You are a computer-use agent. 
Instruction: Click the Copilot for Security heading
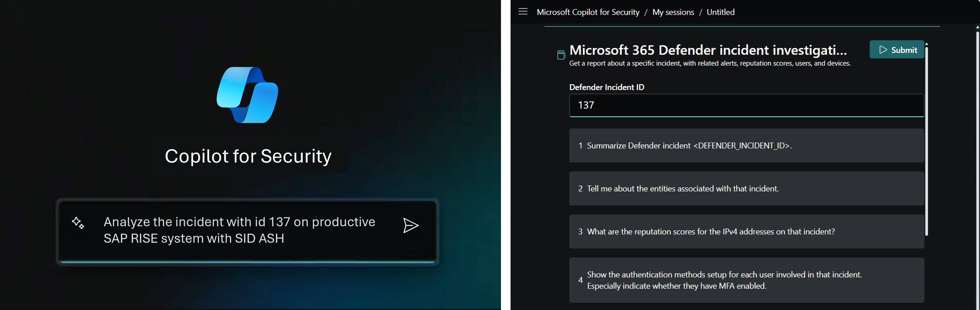(248, 156)
